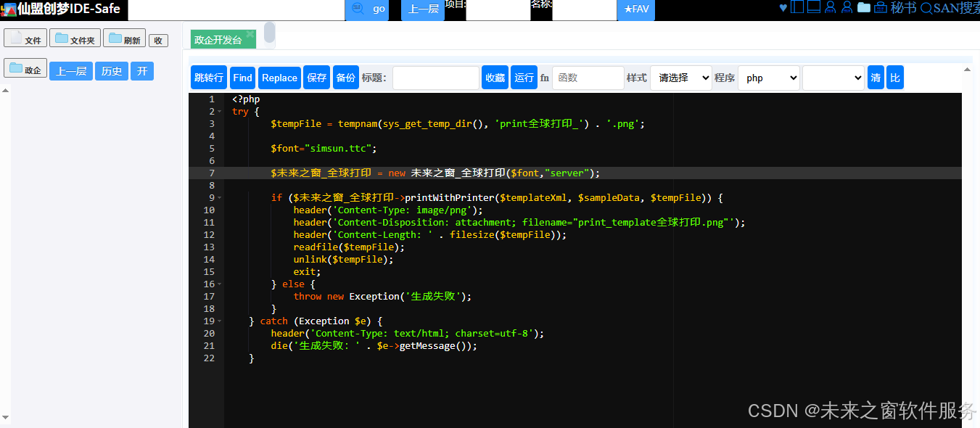The image size is (980, 428).
Task: Toggle the left sidebar layout icon
Action: click(x=797, y=7)
